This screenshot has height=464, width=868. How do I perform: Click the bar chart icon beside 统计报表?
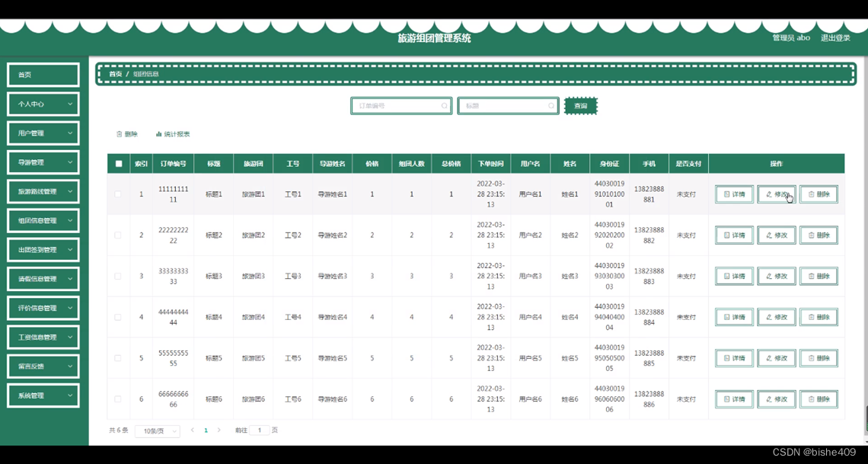point(159,134)
